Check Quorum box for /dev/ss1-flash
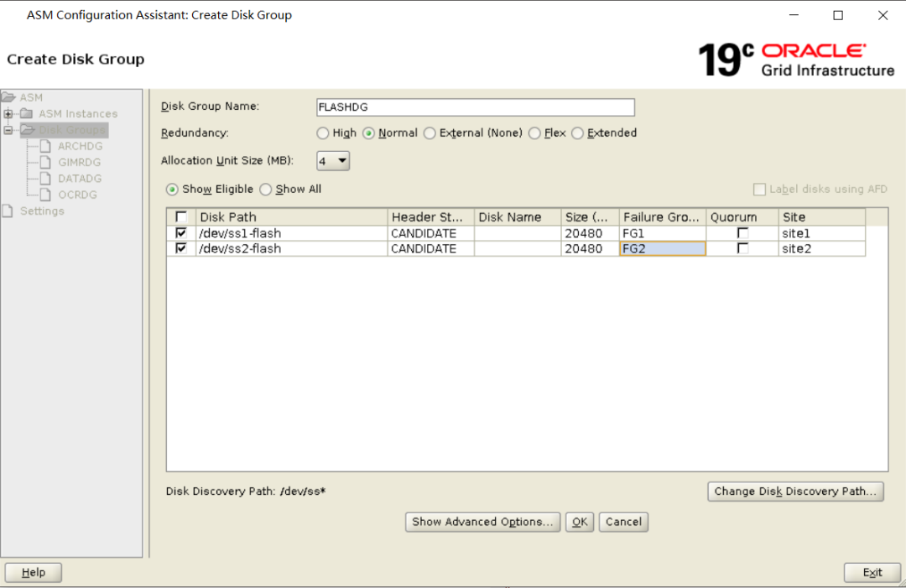Screen dimensions: 906x588 [x=742, y=233]
